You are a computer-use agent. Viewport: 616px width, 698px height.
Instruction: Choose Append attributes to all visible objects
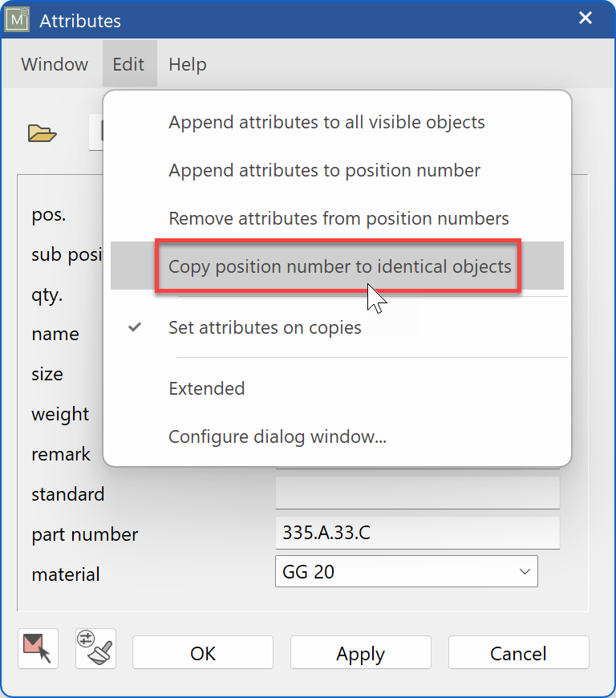click(x=337, y=122)
